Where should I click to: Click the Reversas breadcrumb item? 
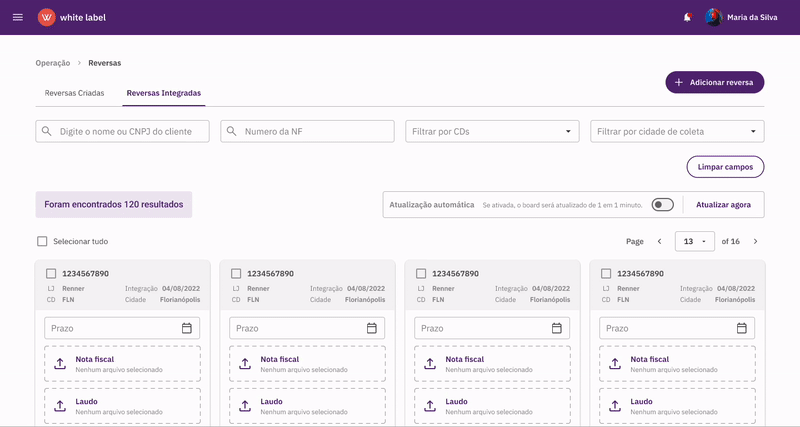[105, 63]
